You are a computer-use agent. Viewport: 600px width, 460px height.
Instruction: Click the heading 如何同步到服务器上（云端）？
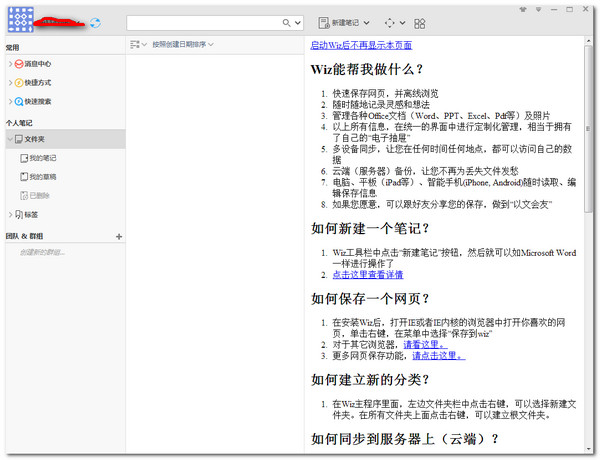(405, 439)
